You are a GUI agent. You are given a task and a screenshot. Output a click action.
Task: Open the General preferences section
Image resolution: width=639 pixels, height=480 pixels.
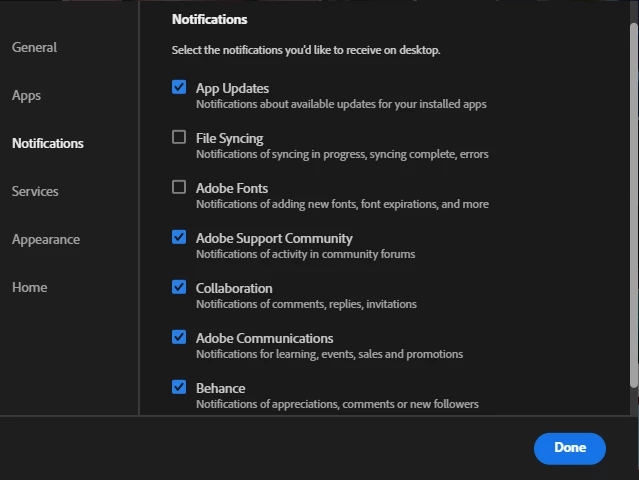coord(35,47)
